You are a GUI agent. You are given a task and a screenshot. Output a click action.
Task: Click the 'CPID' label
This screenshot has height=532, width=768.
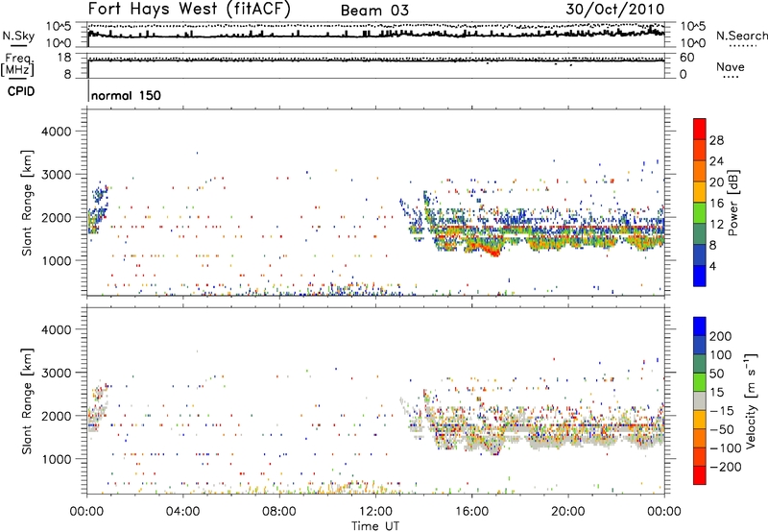[x=21, y=91]
